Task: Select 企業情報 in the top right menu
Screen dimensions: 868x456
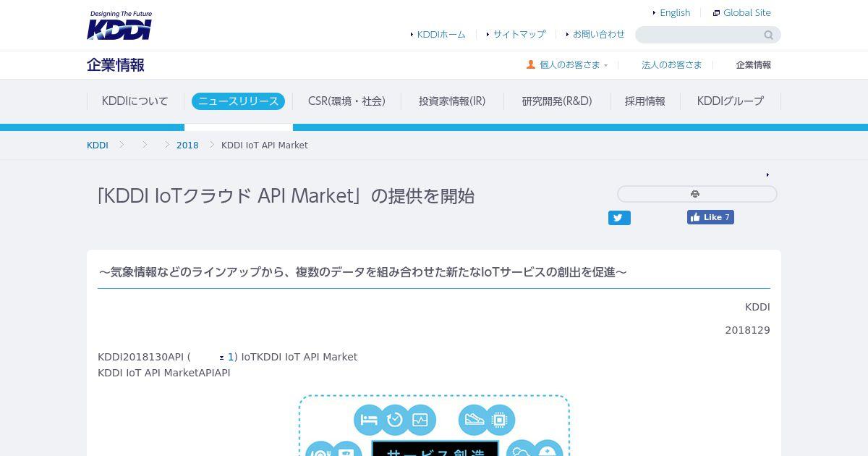Action: [754, 64]
